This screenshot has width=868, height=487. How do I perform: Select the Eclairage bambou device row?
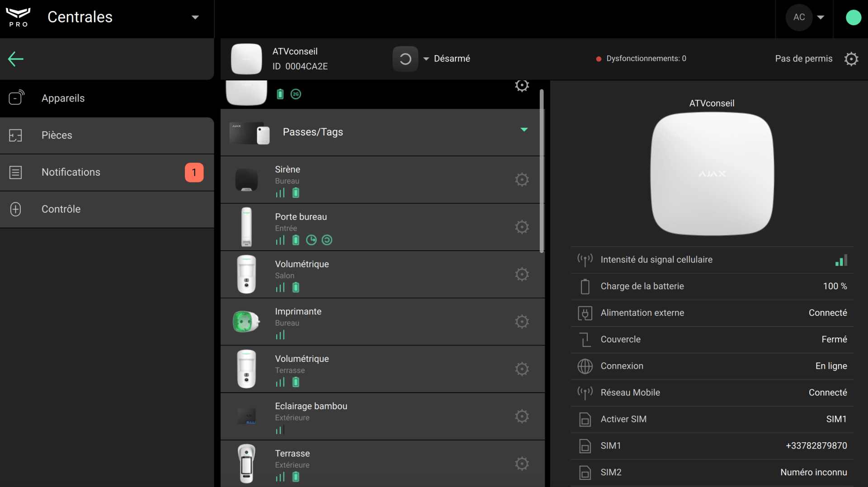tap(382, 416)
